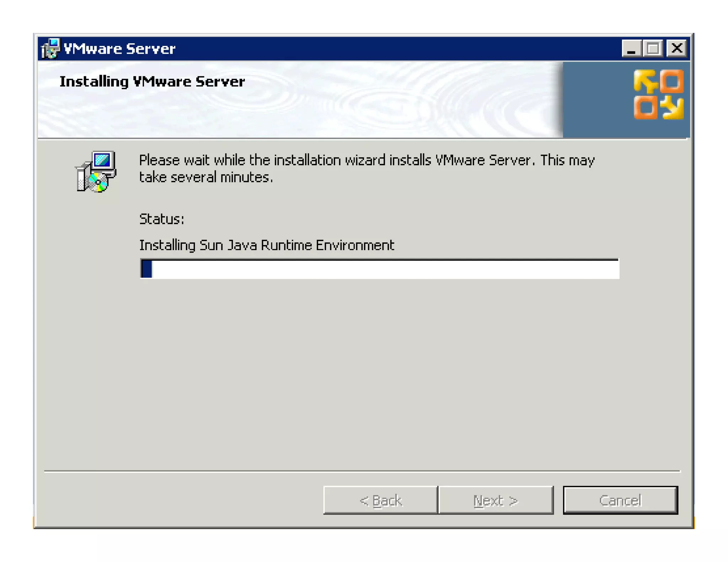Click the 'Installing Sun Java Runtime Environment' status text

[267, 245]
